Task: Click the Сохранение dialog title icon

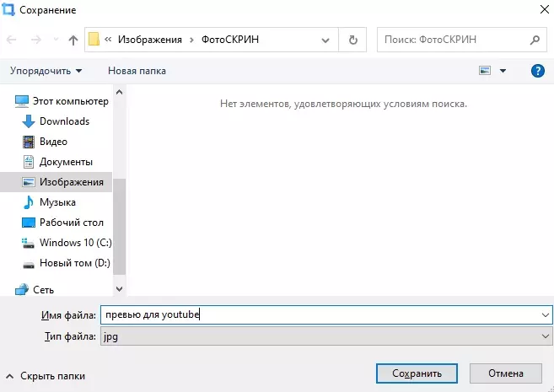Action: coord(8,9)
